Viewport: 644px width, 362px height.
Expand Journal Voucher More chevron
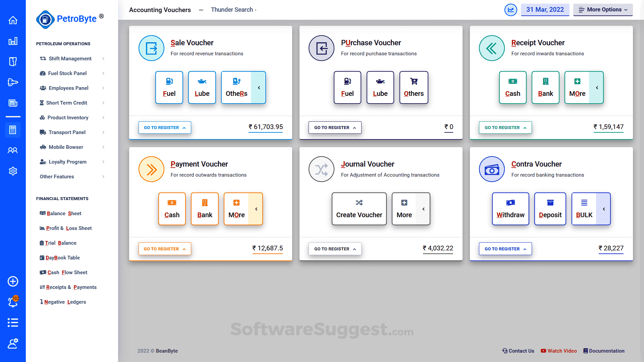[423, 209]
